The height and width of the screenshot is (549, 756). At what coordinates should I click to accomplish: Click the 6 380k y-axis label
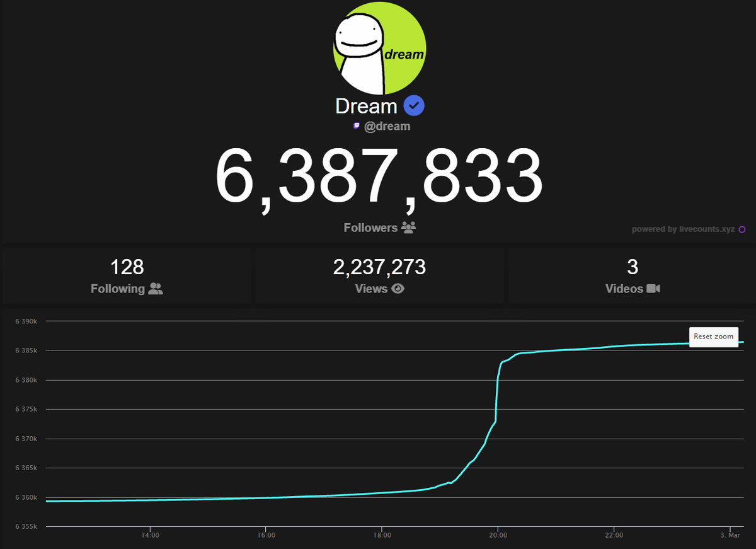(x=27, y=380)
